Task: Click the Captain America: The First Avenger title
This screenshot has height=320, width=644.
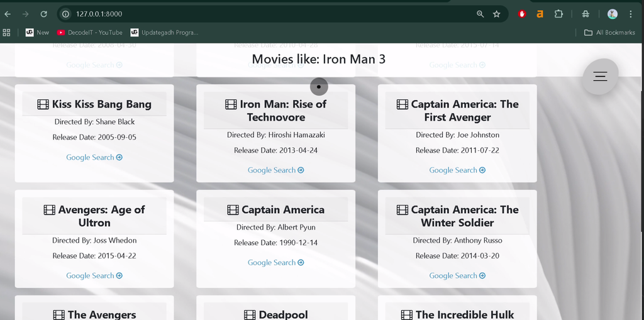Action: [465, 111]
